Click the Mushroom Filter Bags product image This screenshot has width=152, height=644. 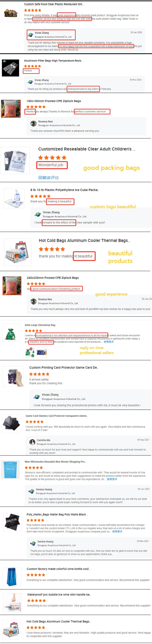[x=11, y=68]
